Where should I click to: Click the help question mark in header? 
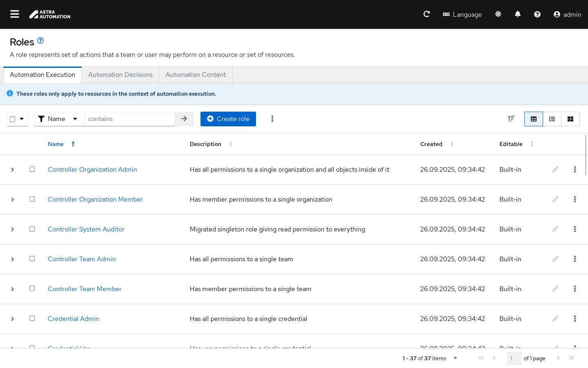coord(537,14)
